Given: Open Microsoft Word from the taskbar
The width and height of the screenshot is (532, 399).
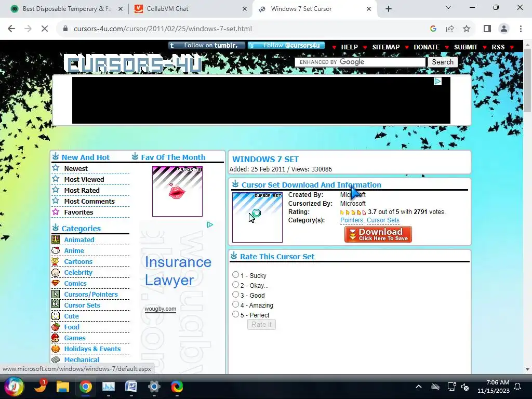Looking at the screenshot, I should tap(131, 387).
